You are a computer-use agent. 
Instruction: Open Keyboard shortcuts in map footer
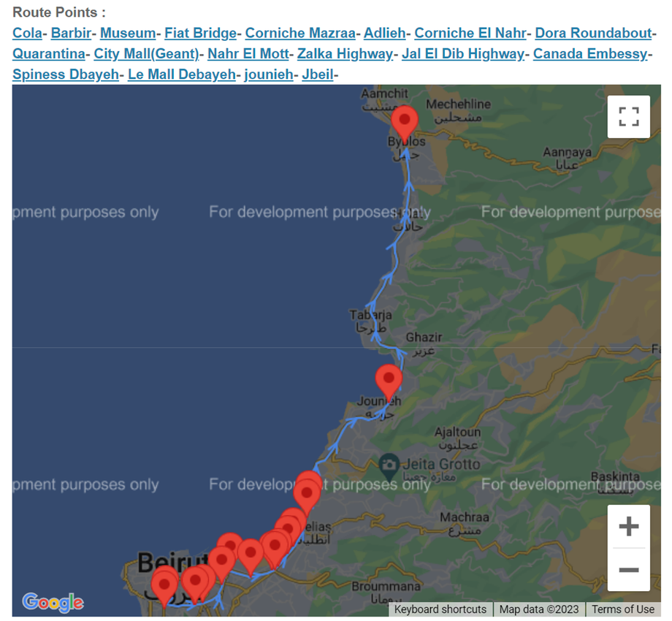(x=440, y=609)
